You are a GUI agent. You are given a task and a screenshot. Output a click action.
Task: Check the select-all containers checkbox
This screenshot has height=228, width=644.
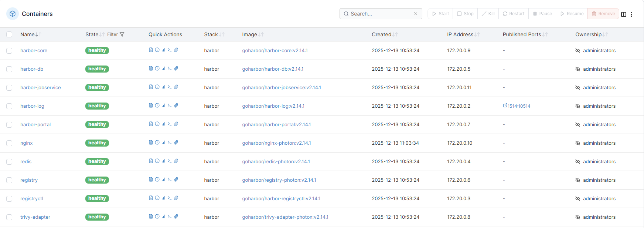pos(9,34)
